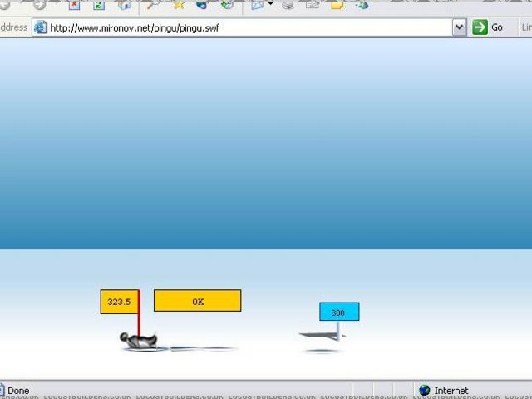Click the Address bar label
532x399 pixels.
pyautogui.click(x=13, y=27)
